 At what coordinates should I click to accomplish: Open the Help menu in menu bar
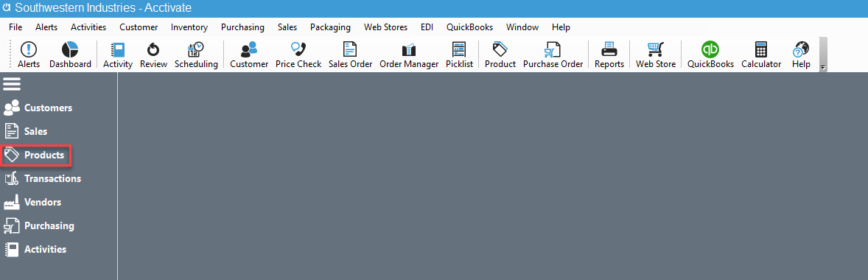tap(561, 27)
